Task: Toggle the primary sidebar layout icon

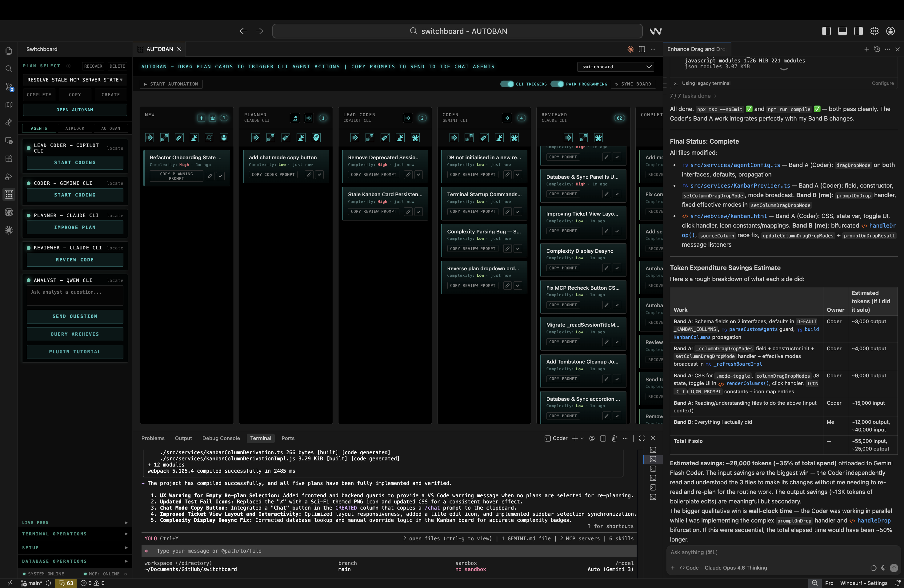Action: [x=826, y=31]
